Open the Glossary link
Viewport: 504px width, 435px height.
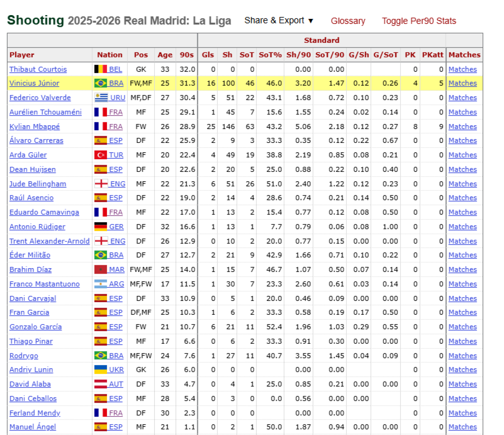(348, 21)
